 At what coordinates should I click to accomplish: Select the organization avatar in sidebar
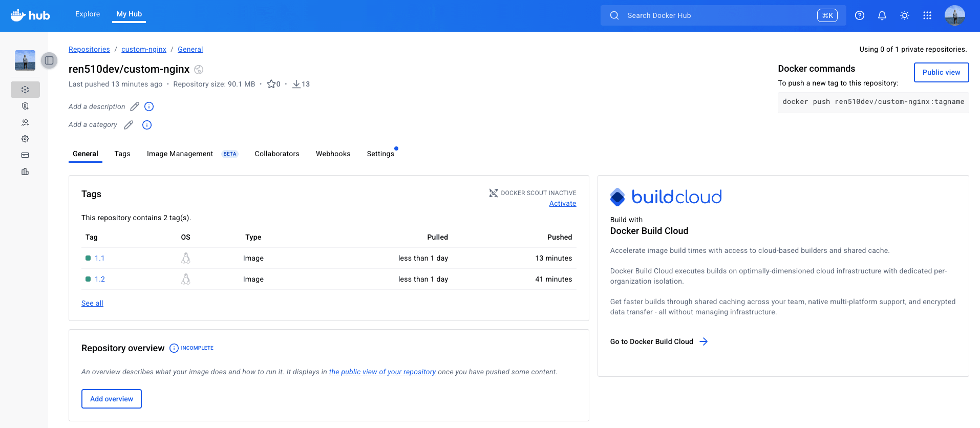click(x=25, y=60)
